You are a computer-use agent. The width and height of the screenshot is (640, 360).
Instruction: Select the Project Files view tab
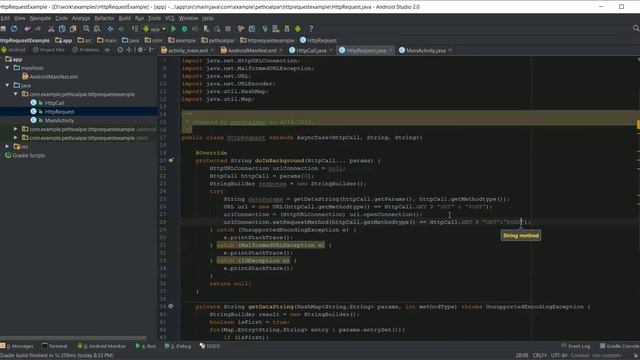tap(49, 50)
